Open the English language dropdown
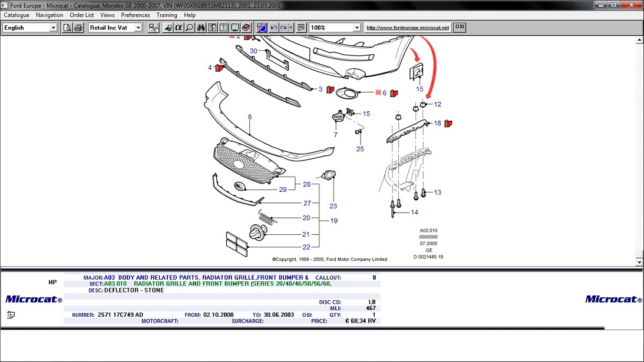This screenshot has height=362, width=644. [x=53, y=28]
